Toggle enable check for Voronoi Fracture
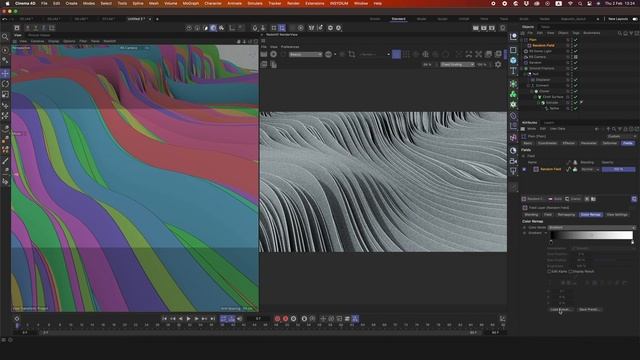The width and height of the screenshot is (640, 360). pos(576,69)
